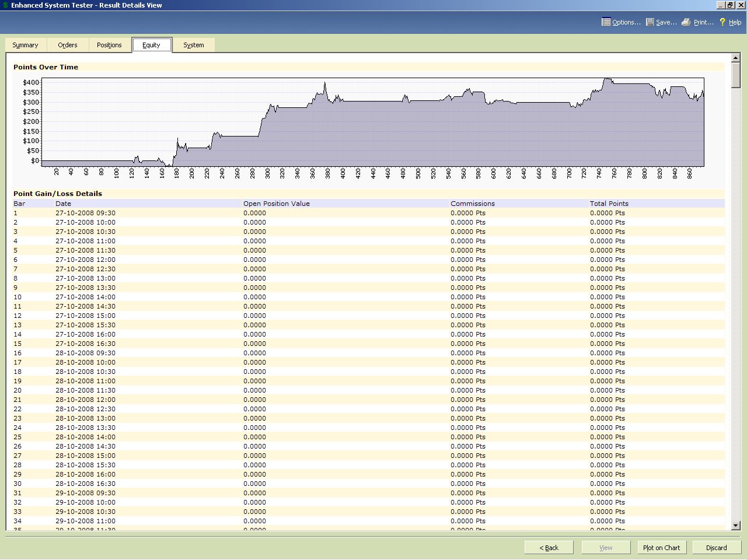This screenshot has height=560, width=747.
Task: Open the Orders tab
Action: pos(68,45)
